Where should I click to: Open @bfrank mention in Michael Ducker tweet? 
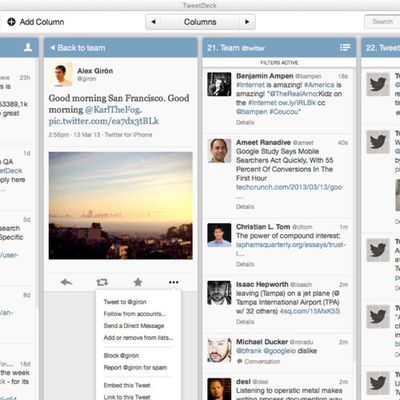coord(249,351)
